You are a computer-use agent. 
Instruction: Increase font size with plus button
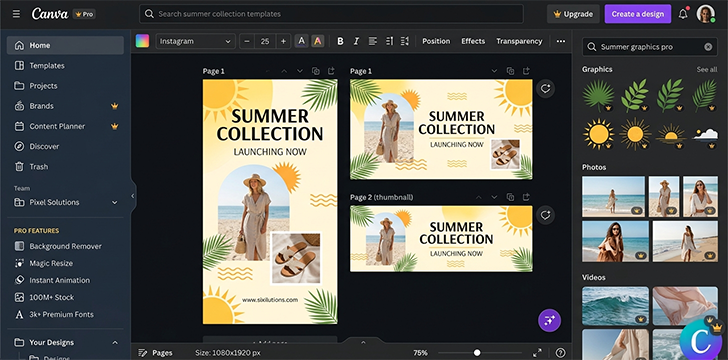(x=283, y=41)
